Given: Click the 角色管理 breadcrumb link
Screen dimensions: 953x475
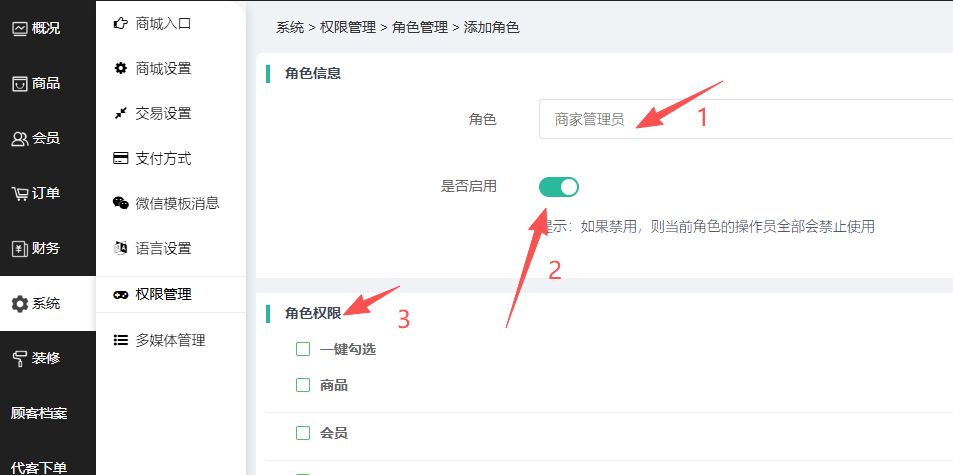Looking at the screenshot, I should tap(419, 28).
